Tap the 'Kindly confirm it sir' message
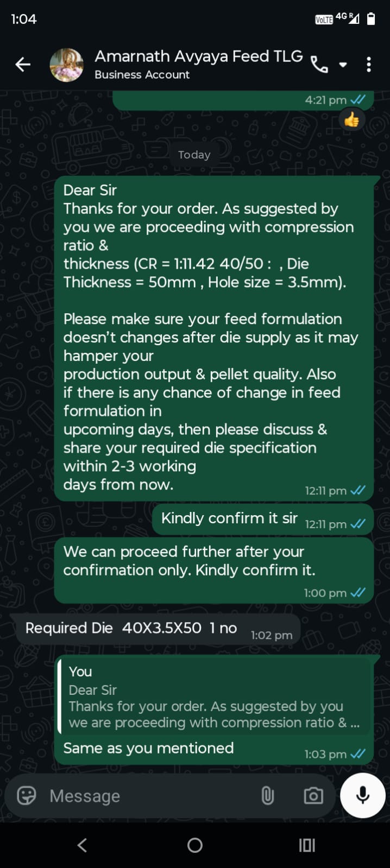Screen dimensions: 390x868 (230, 518)
